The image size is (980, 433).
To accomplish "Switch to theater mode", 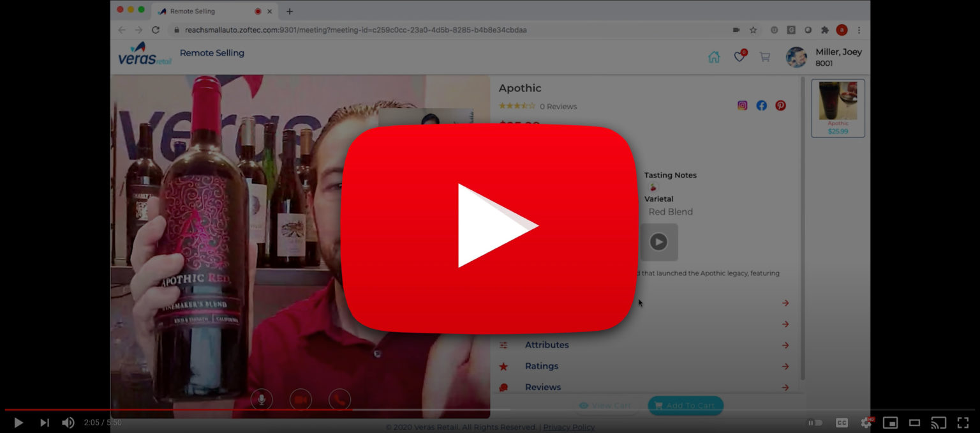I will pyautogui.click(x=914, y=422).
